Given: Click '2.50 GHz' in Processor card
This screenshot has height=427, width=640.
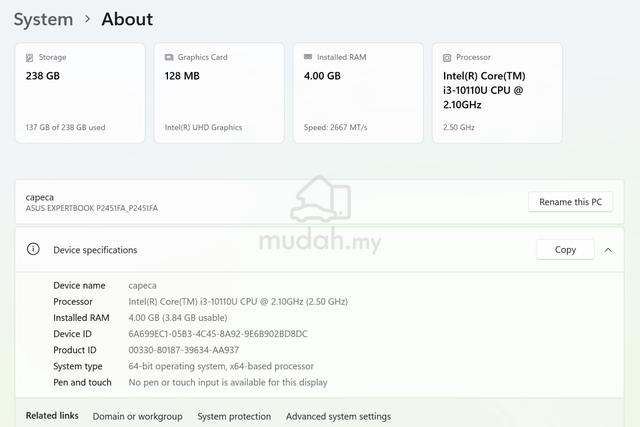Looking at the screenshot, I should coord(459,127).
